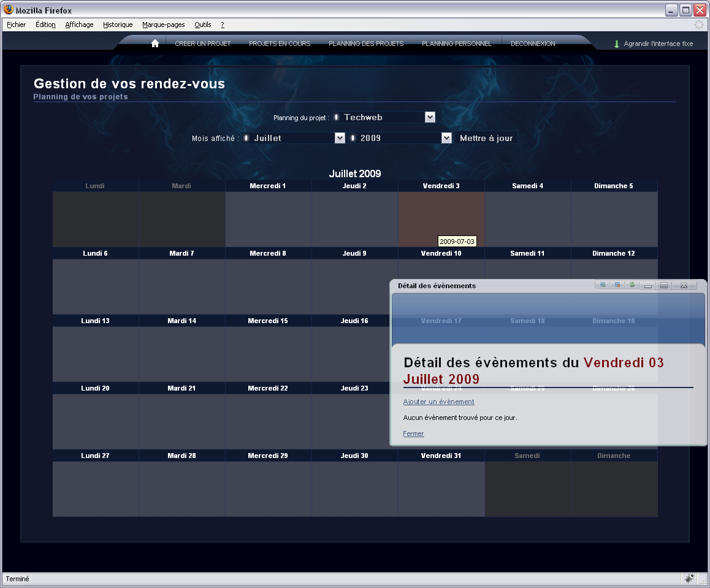Viewport: 710px width, 588px height.
Task: Expand the 2009 year dropdown
Action: pos(446,138)
